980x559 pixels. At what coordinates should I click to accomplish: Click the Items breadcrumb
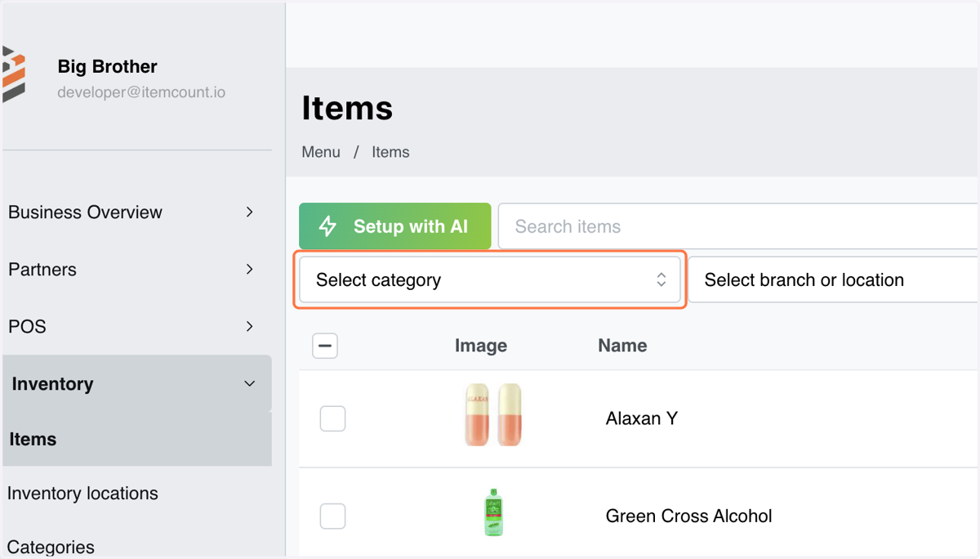(390, 152)
